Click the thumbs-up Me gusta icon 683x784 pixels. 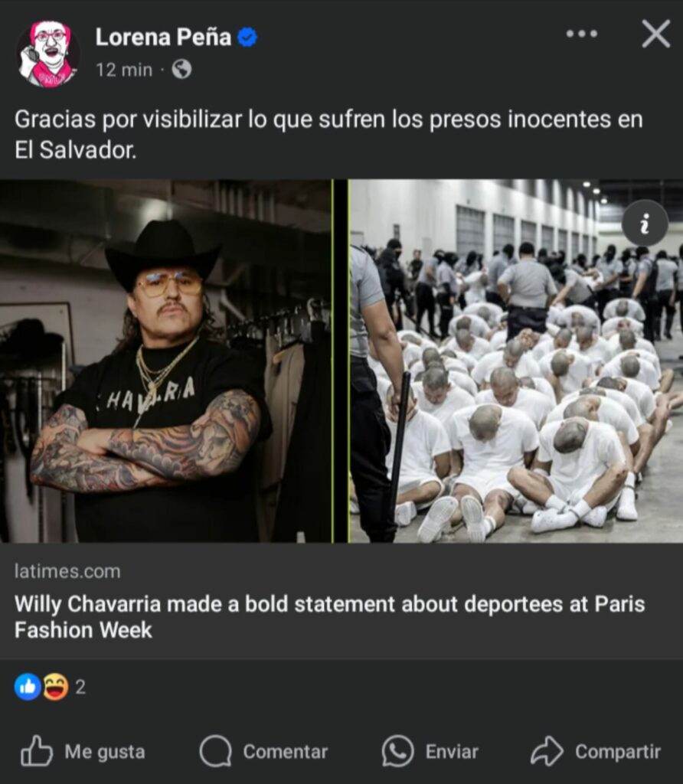click(36, 750)
